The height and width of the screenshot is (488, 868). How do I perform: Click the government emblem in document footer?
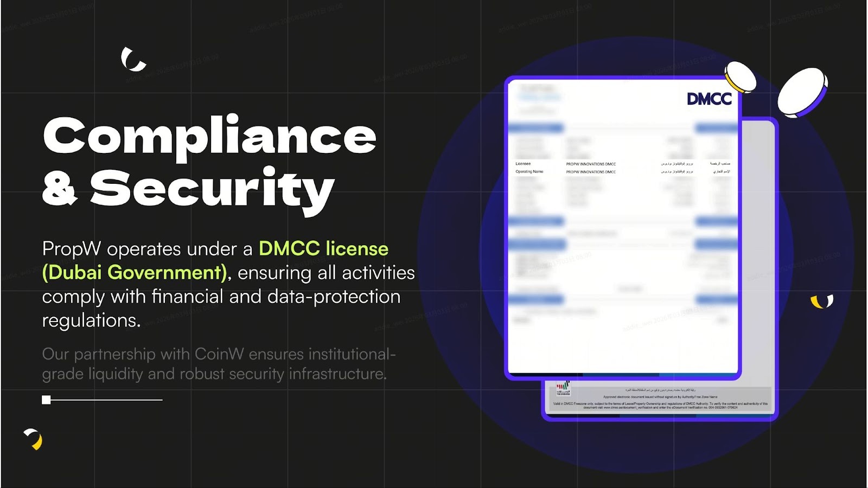pyautogui.click(x=563, y=389)
